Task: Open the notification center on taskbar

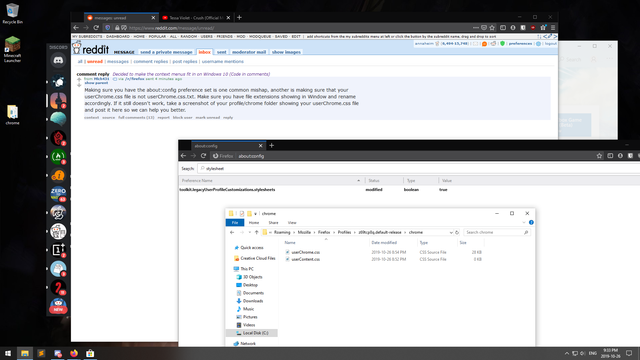Action: (x=629, y=353)
